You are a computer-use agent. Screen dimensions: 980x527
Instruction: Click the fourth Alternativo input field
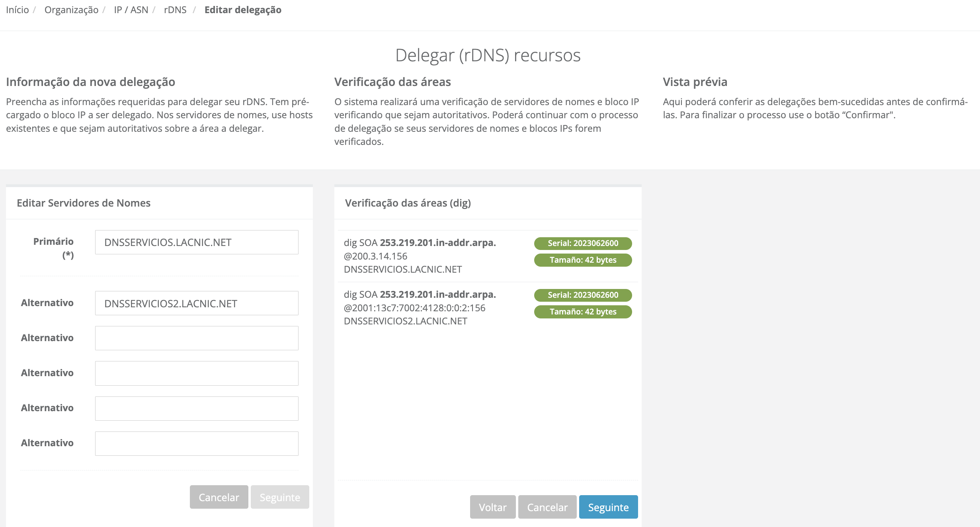tap(197, 408)
